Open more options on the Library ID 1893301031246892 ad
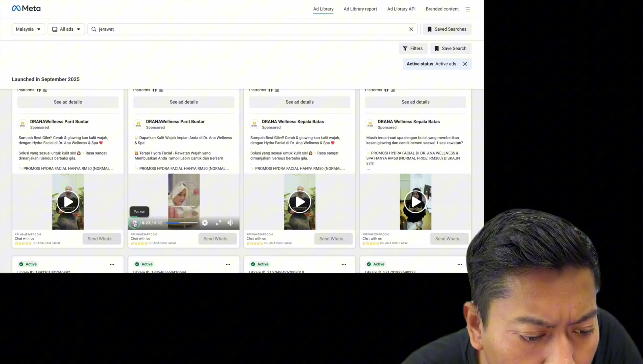Screen dimensions: 643x364 pyautogui.click(x=112, y=265)
